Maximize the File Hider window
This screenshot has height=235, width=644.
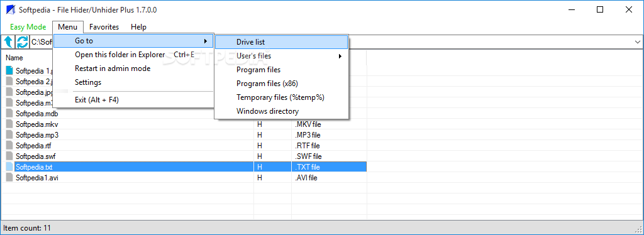600,10
